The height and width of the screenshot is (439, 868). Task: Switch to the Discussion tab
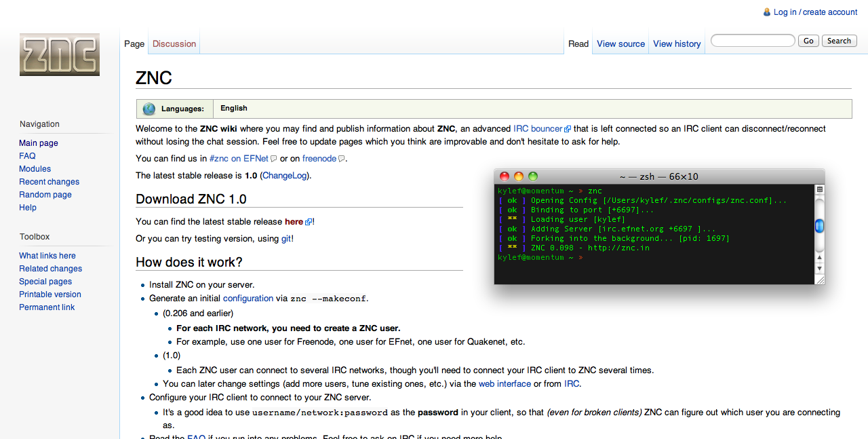174,44
